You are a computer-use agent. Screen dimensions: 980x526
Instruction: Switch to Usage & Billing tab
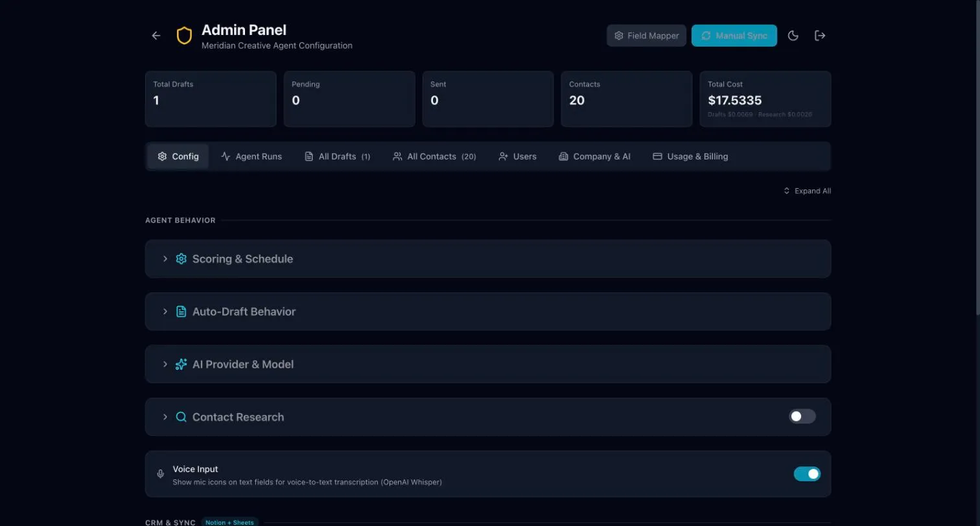click(690, 156)
